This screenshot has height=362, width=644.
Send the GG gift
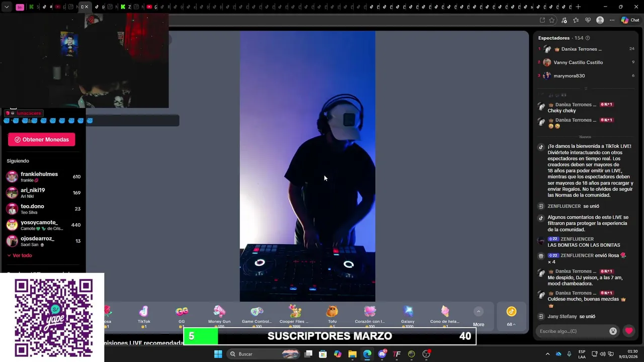(182, 316)
